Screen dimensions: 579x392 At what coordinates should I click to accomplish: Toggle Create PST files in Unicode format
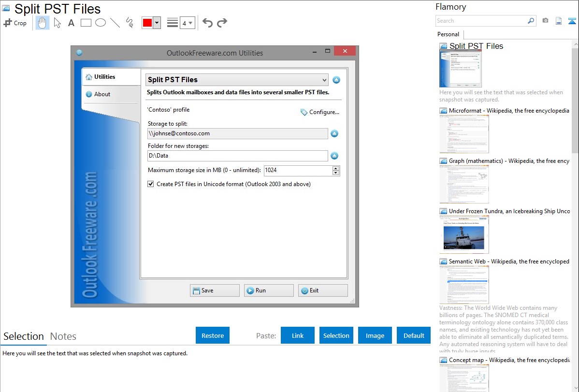(x=151, y=184)
